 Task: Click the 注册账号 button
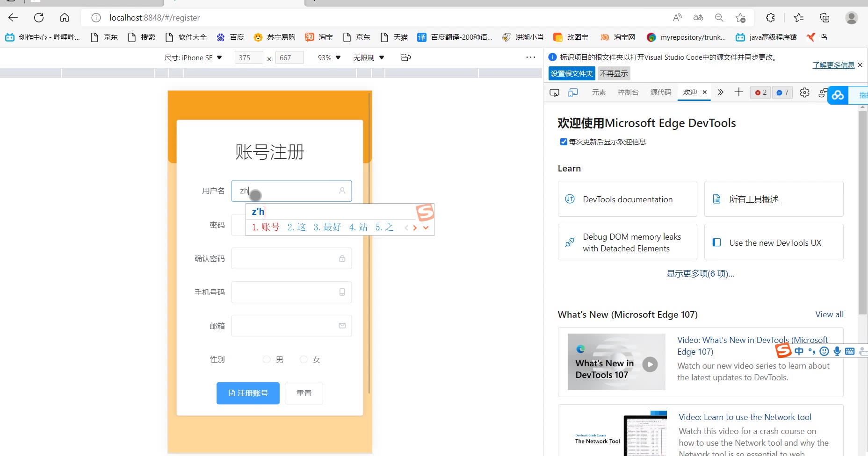point(248,393)
